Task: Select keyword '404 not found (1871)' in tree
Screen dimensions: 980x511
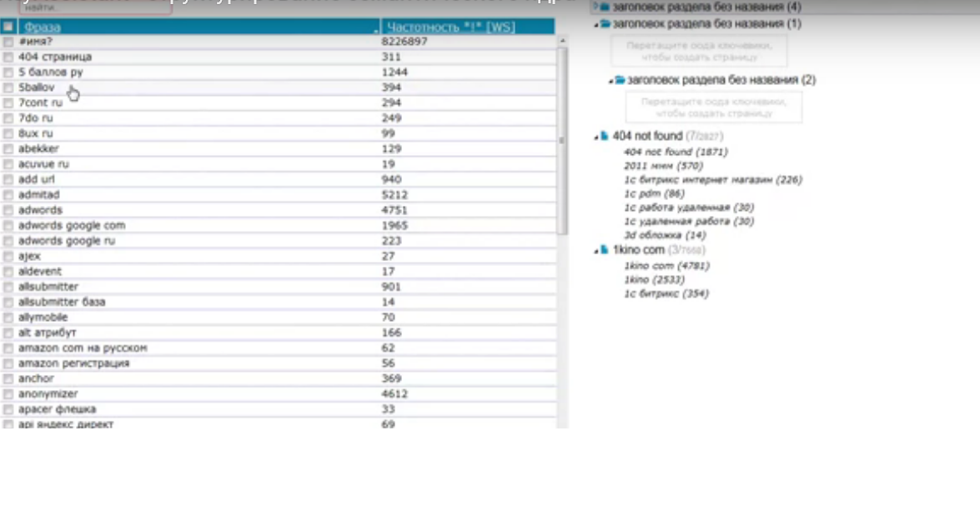Action: tap(676, 152)
